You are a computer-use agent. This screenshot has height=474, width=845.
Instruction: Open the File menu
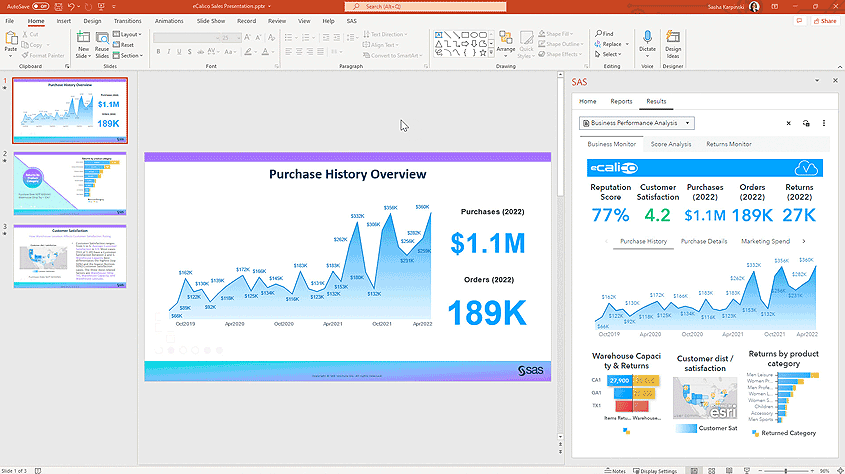[x=10, y=21]
